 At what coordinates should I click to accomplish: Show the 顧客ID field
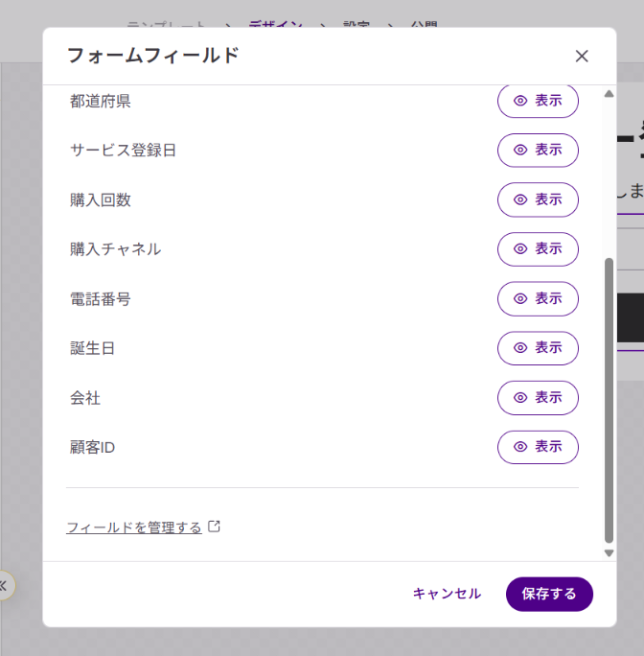[x=538, y=447]
